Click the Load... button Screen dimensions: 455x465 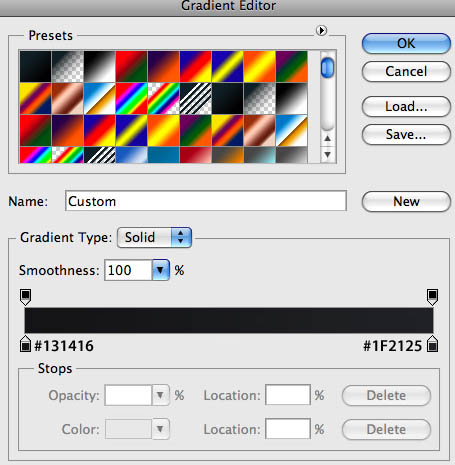tap(406, 106)
